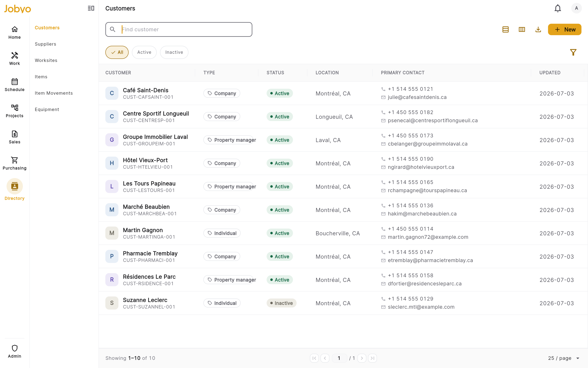Click phone +1 450 555 0182
Image resolution: width=588 pixels, height=368 pixels.
coord(410,112)
